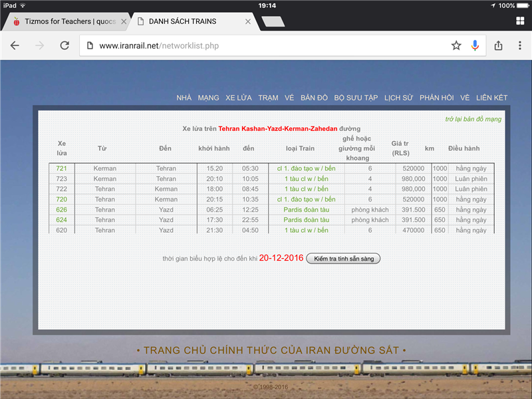532x399 pixels.
Task: Open the MẠNG menu item
Action: [x=208, y=98]
